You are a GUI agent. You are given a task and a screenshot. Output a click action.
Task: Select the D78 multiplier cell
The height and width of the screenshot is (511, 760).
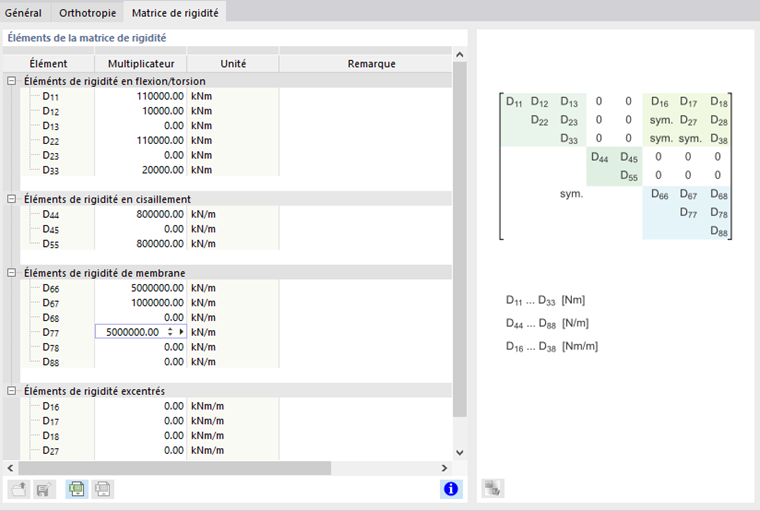point(141,347)
